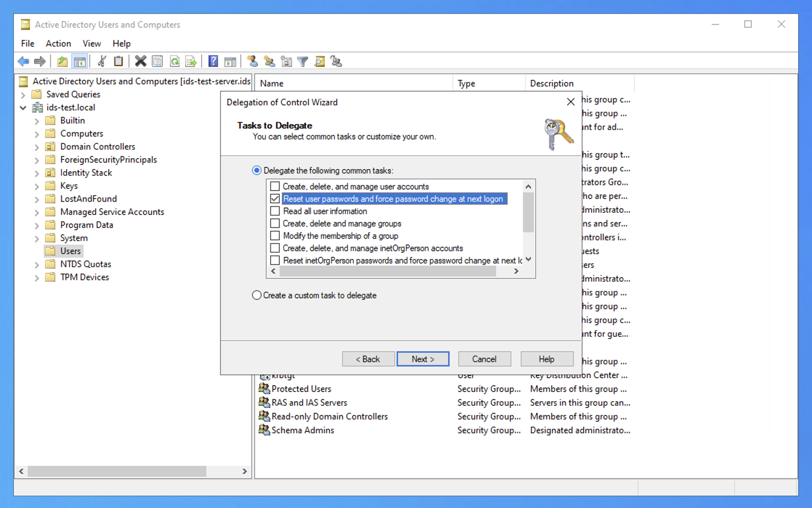
Task: Toggle the Show/Hide Console Tree icon
Action: [80, 61]
